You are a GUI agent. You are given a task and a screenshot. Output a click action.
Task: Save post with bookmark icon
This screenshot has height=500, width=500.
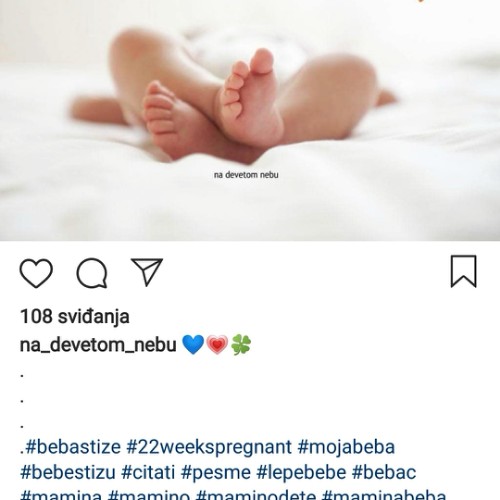pos(464,271)
